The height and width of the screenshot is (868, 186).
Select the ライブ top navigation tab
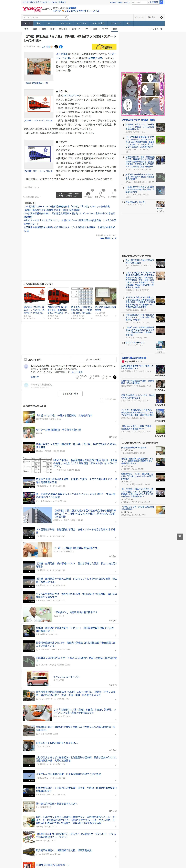(49, 24)
